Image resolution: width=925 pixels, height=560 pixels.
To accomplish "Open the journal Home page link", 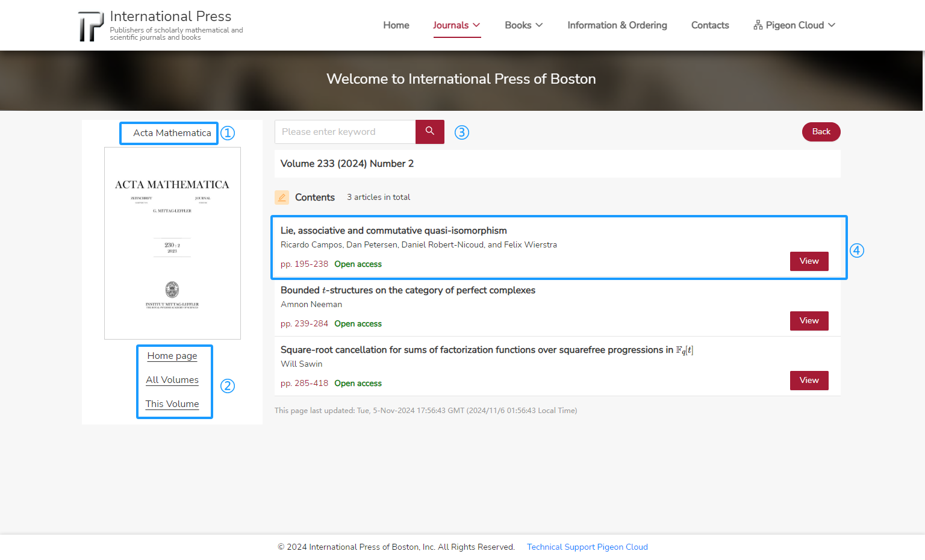I will pyautogui.click(x=172, y=356).
